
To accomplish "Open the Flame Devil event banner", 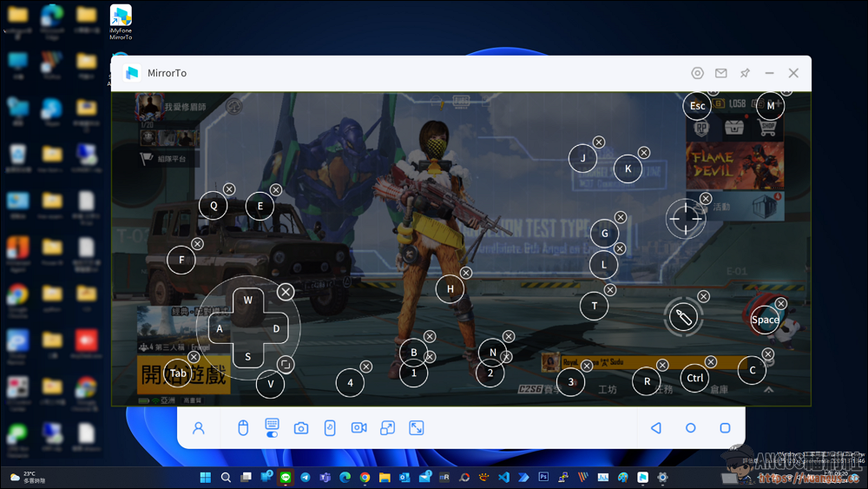I will [734, 165].
